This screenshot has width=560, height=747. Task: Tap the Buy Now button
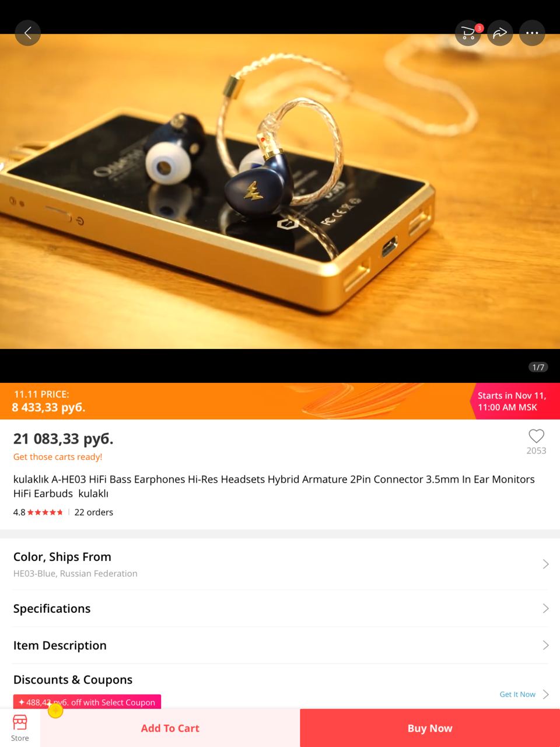coord(430,728)
